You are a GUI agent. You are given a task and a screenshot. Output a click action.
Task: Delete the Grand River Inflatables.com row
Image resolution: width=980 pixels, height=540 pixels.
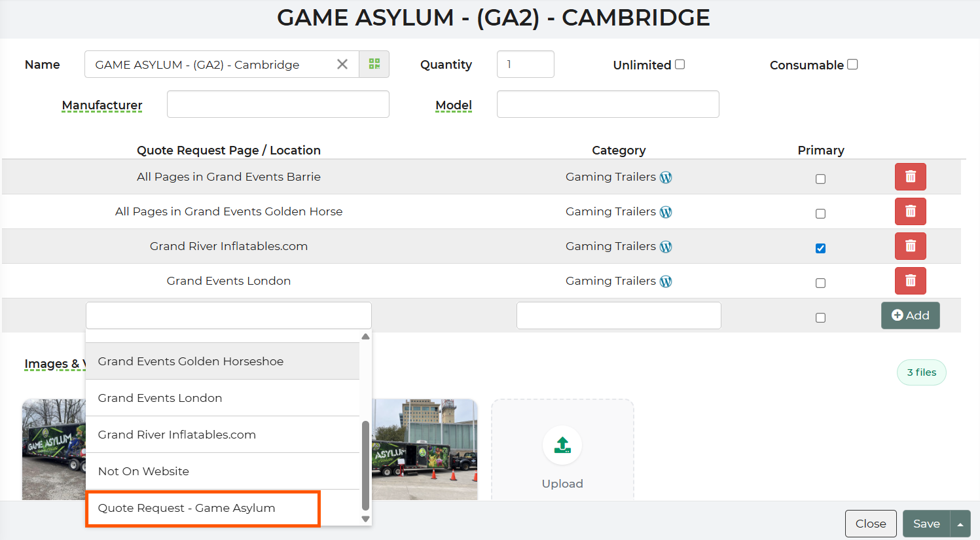point(911,246)
